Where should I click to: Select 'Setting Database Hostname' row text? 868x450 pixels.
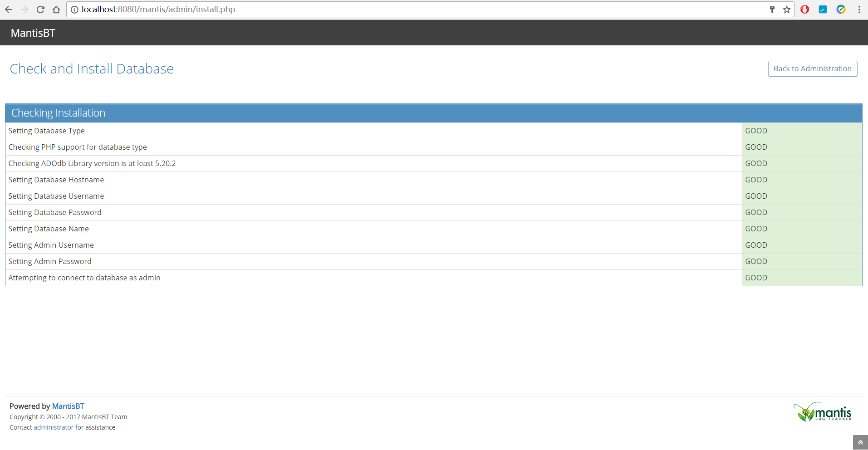[56, 180]
